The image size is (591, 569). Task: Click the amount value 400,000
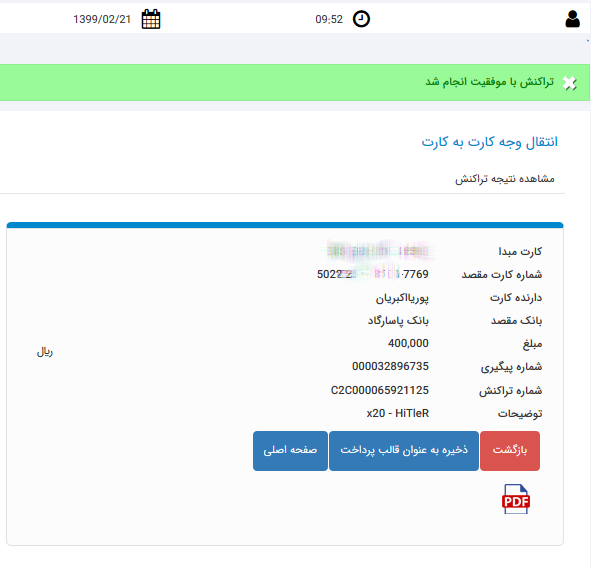click(x=408, y=343)
